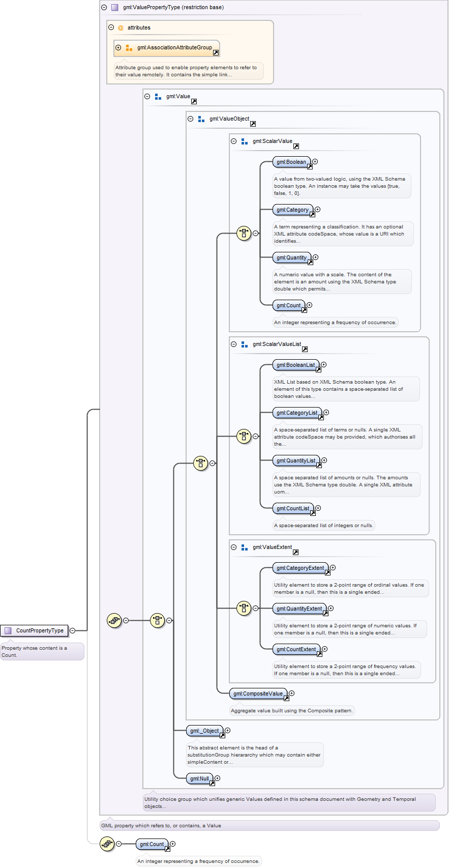Click the sequence compositor icon next to CountPropertyType
The width and height of the screenshot is (449, 868).
point(114,620)
